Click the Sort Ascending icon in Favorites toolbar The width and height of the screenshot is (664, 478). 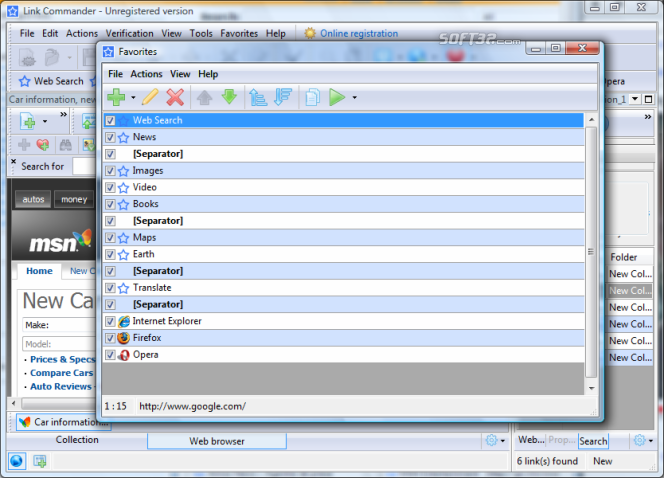click(258, 97)
